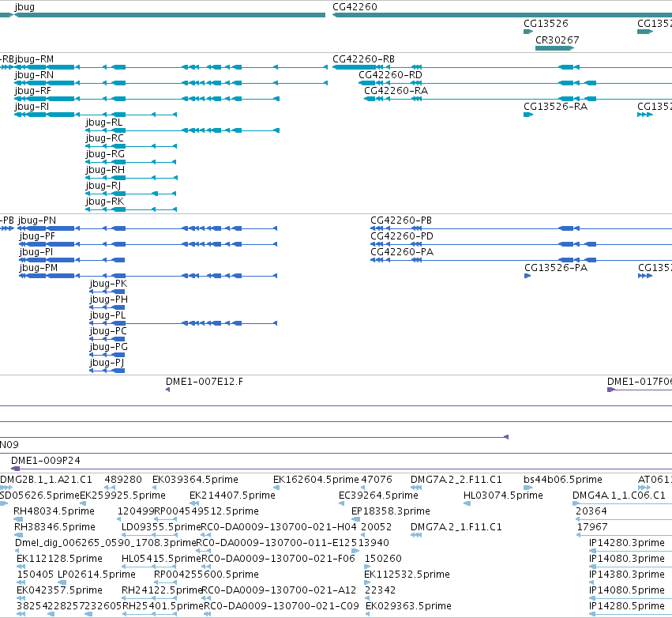This screenshot has height=618, width=672.
Task: Select transcript label jbug-RN
Action: tap(34, 75)
